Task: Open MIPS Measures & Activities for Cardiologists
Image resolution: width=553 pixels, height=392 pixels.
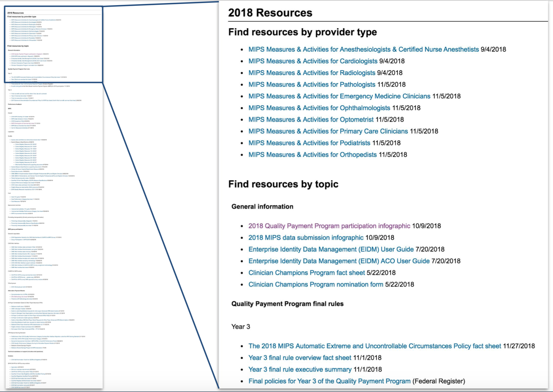Action: coord(312,61)
